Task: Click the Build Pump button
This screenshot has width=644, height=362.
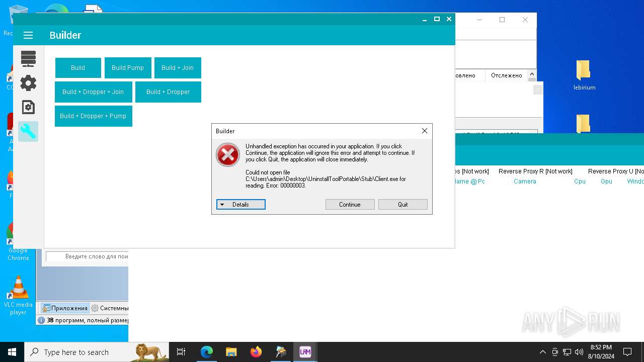Action: point(128,68)
